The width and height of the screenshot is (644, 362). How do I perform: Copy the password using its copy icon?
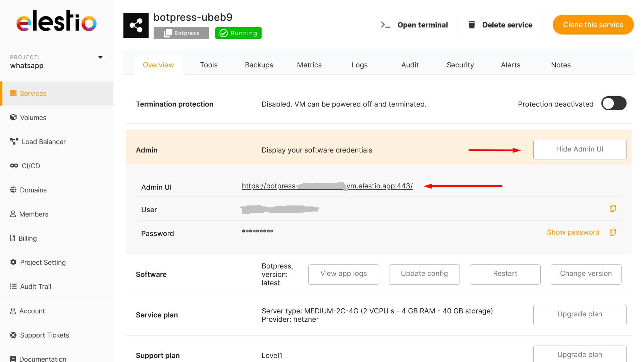pos(612,232)
